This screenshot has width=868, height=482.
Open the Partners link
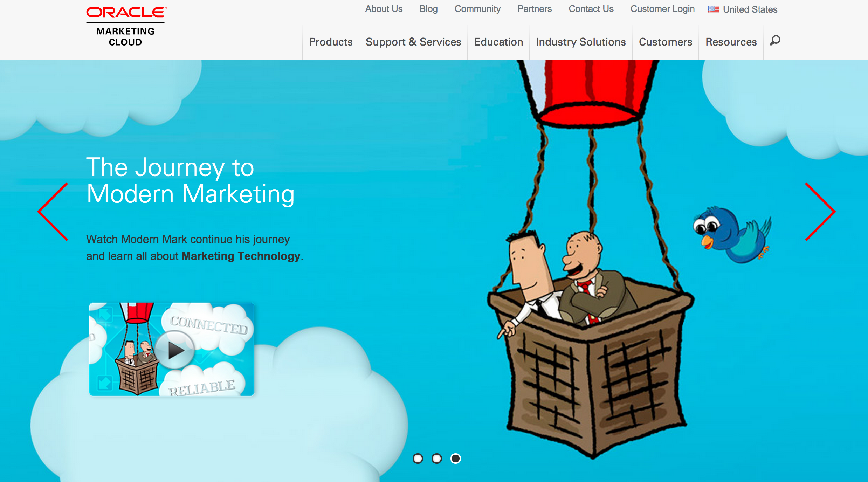click(535, 9)
